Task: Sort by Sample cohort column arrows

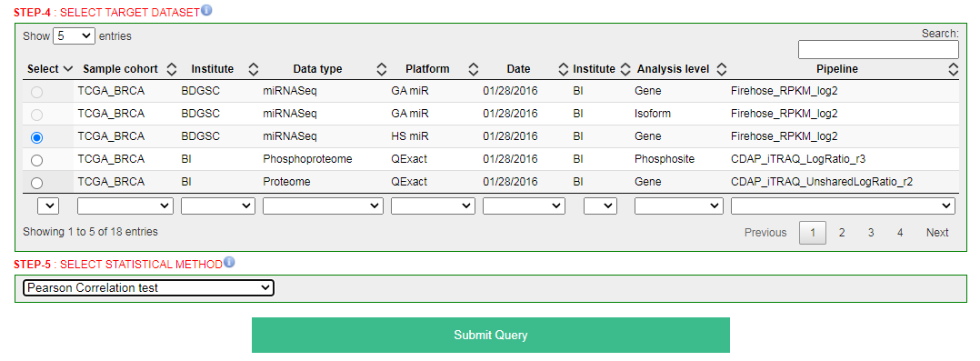Action: [x=172, y=69]
